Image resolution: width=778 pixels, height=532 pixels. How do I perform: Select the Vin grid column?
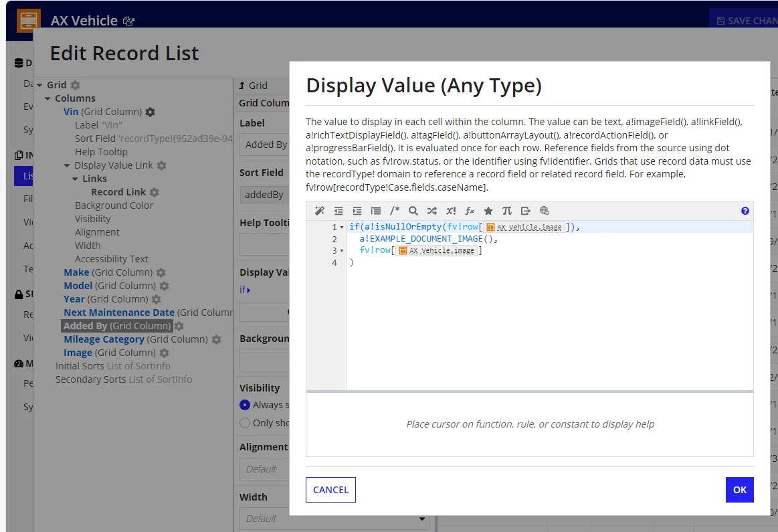[x=103, y=112]
